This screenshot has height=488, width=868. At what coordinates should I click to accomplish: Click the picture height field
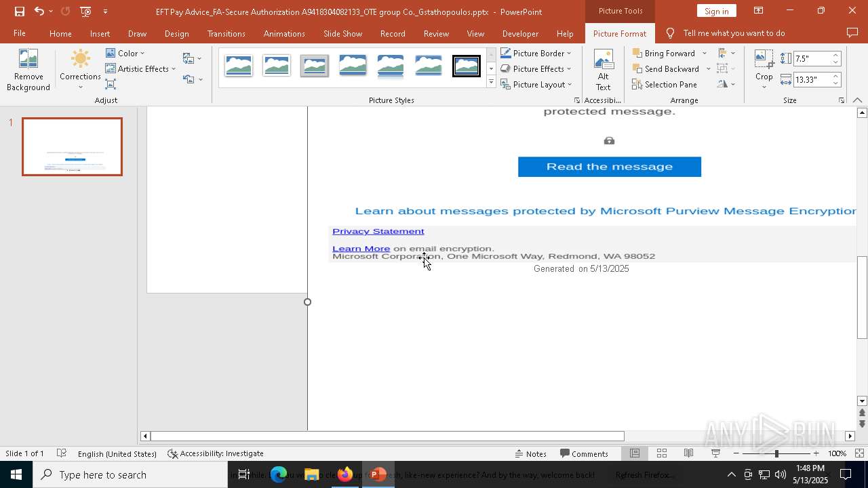(x=812, y=59)
